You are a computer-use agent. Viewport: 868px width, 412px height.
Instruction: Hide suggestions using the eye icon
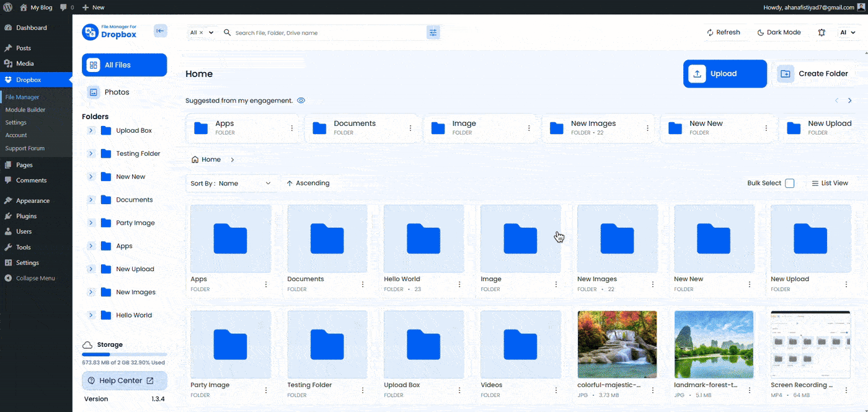301,101
